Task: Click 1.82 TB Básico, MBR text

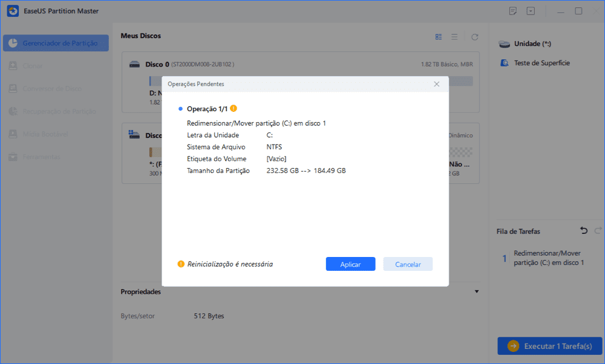Action: pos(447,64)
